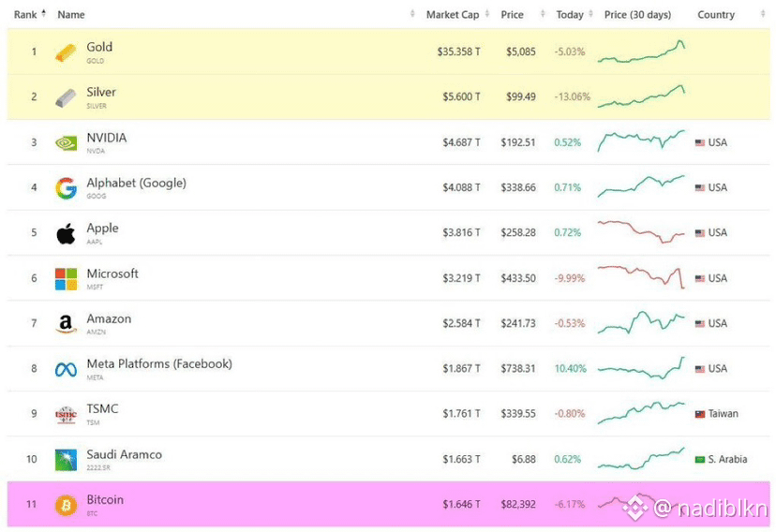This screenshot has width=776, height=532.
Task: Click Silver price $99.49
Action: [x=521, y=96]
